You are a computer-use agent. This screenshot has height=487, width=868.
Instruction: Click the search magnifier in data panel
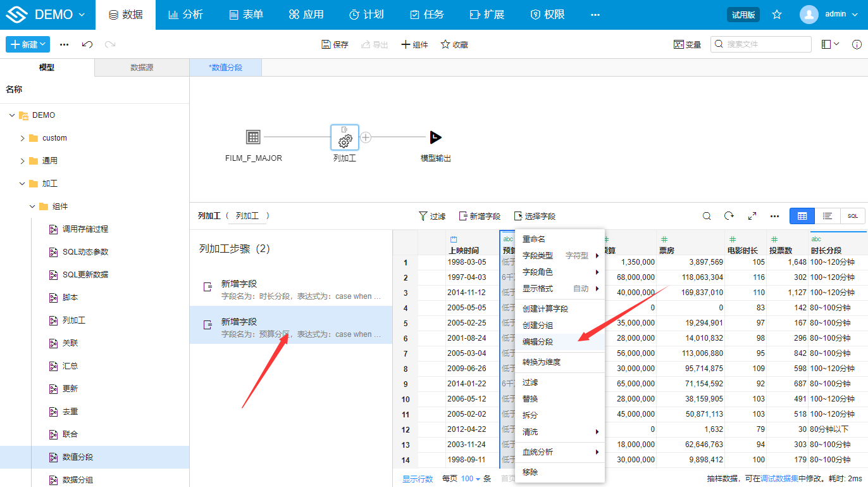coord(707,216)
